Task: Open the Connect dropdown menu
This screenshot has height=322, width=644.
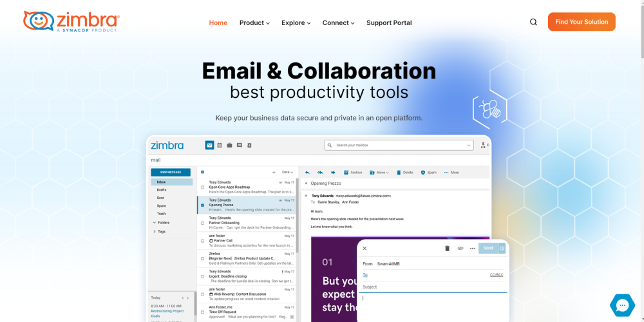Action: [x=339, y=23]
